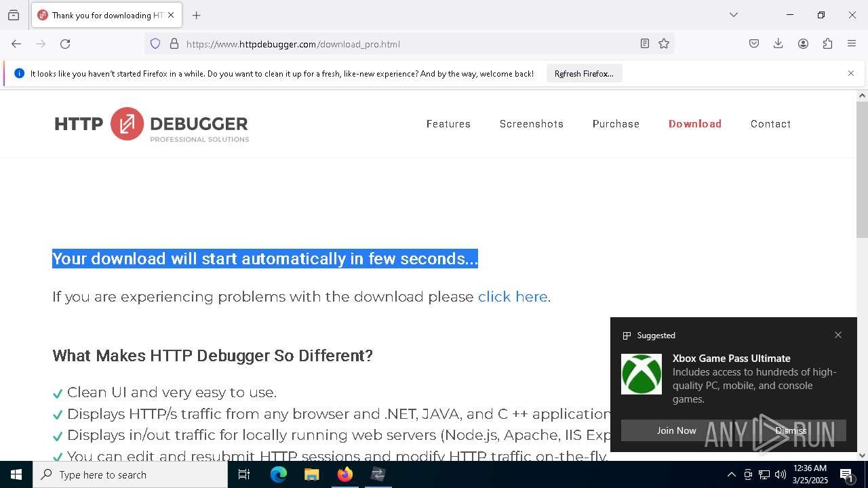
Task: Select the Download menu item
Action: click(x=695, y=124)
